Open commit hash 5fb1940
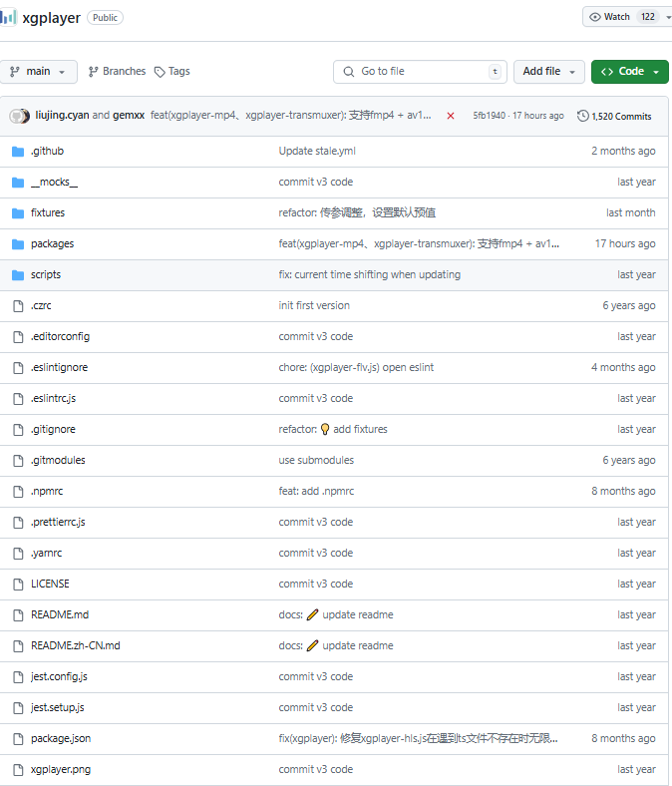672x786 pixels. 490,116
